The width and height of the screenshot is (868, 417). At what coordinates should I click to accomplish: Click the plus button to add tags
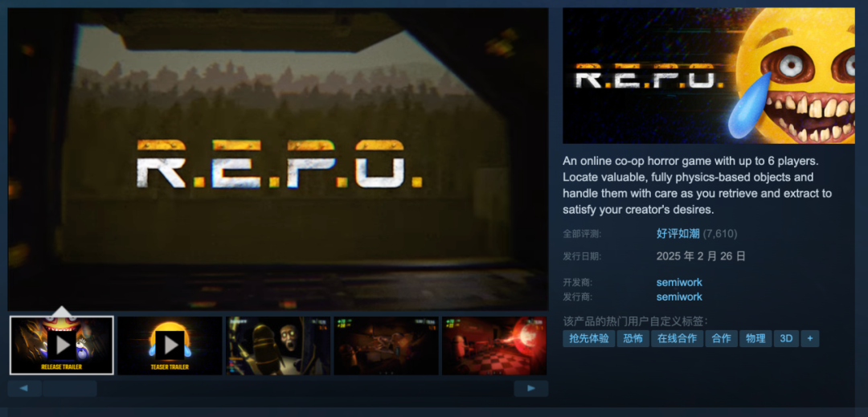coord(810,338)
